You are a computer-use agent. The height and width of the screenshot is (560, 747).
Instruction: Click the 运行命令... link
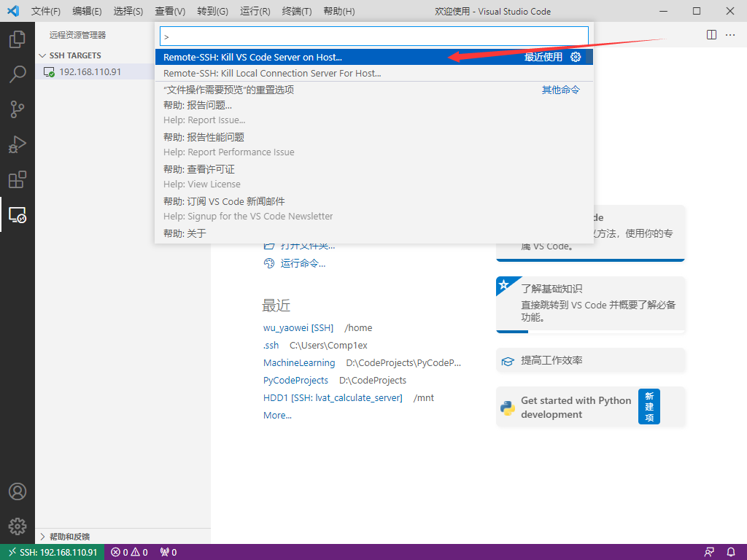(x=303, y=263)
